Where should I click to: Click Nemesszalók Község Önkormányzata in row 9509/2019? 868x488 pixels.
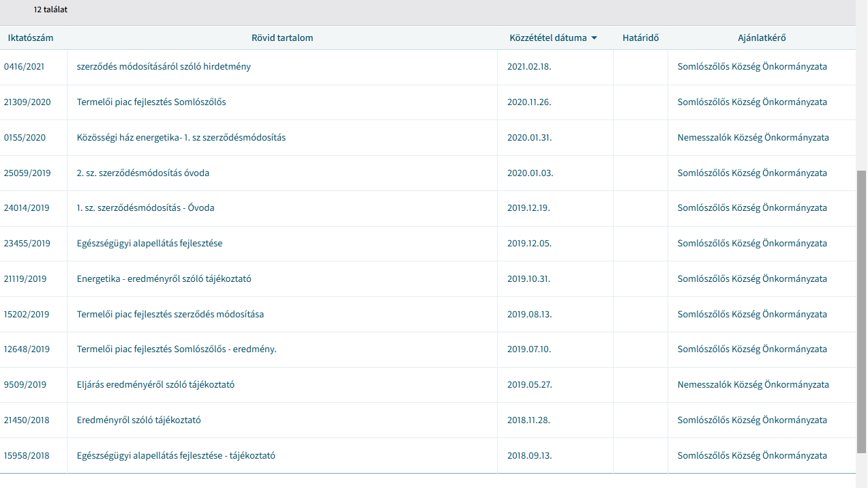tap(753, 385)
